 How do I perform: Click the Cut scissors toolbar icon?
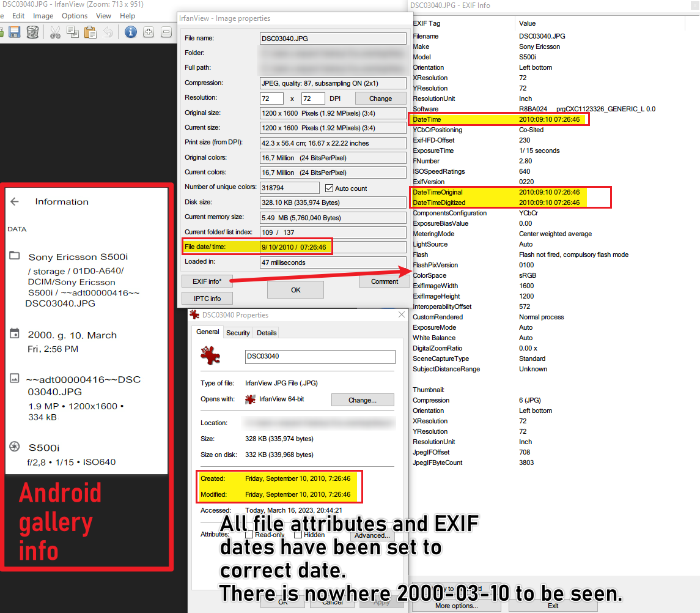pos(56,32)
